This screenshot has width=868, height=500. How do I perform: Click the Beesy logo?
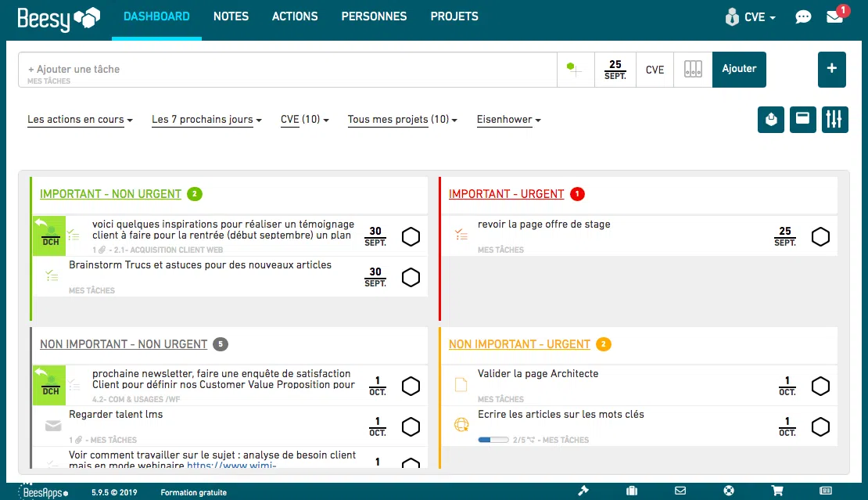59,19
